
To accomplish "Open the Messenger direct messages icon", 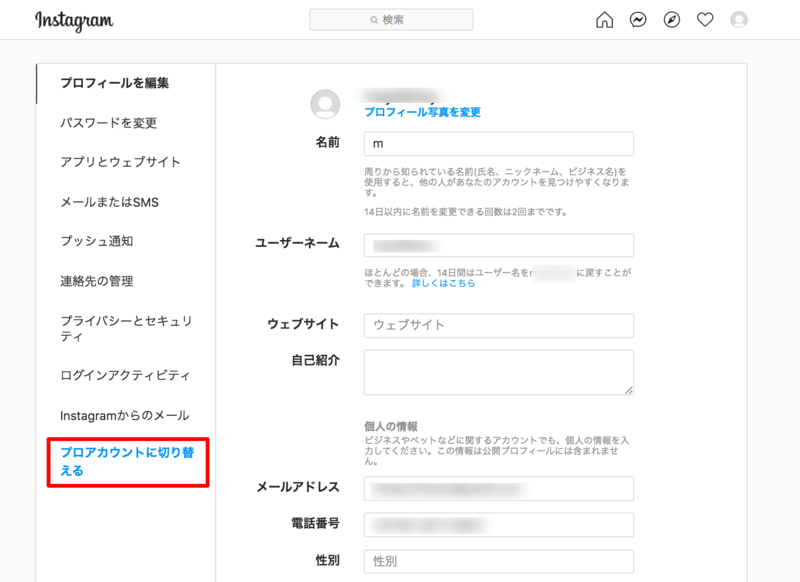I will tap(638, 20).
